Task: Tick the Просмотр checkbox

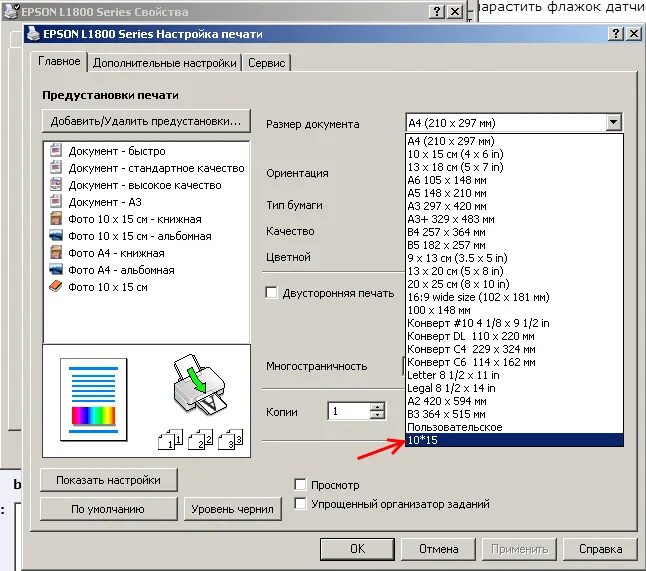Action: pos(300,484)
